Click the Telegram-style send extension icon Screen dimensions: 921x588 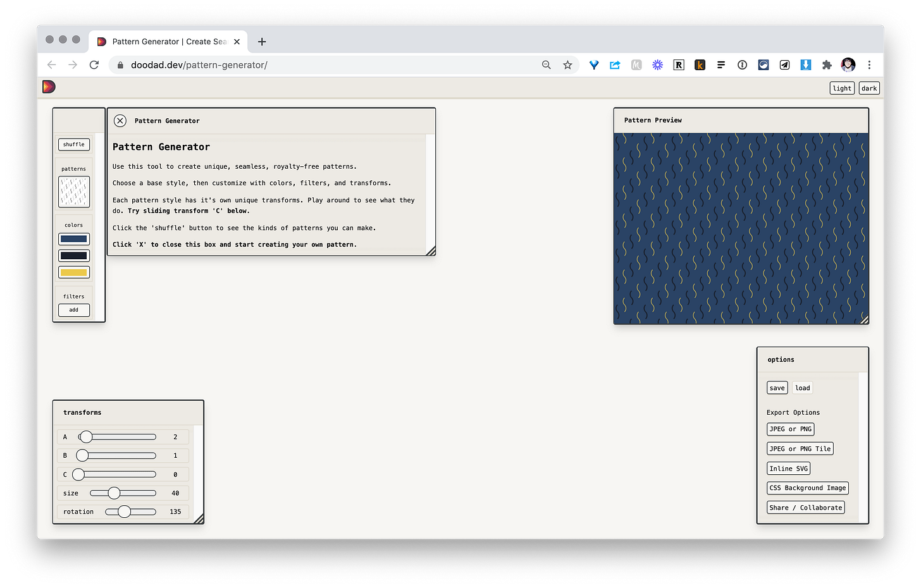point(784,64)
